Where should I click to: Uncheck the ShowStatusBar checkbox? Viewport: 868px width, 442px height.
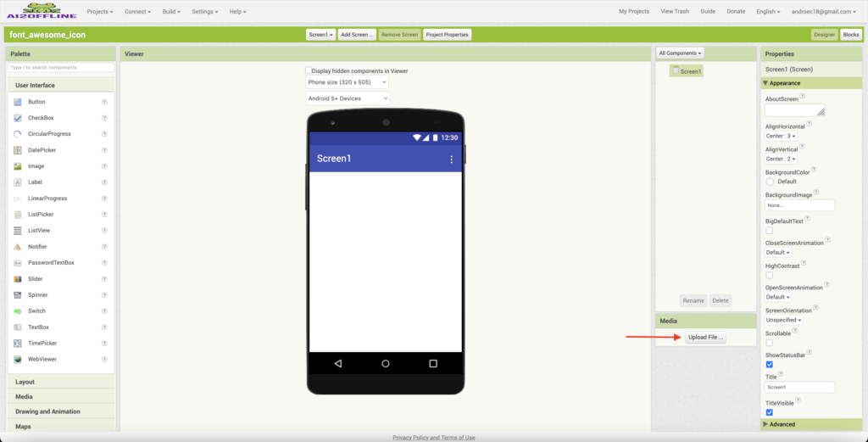pyautogui.click(x=769, y=365)
